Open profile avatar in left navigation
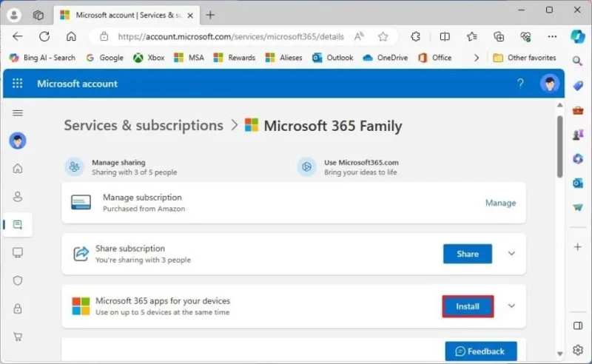Screen dimensions: 592x364 click(17, 141)
